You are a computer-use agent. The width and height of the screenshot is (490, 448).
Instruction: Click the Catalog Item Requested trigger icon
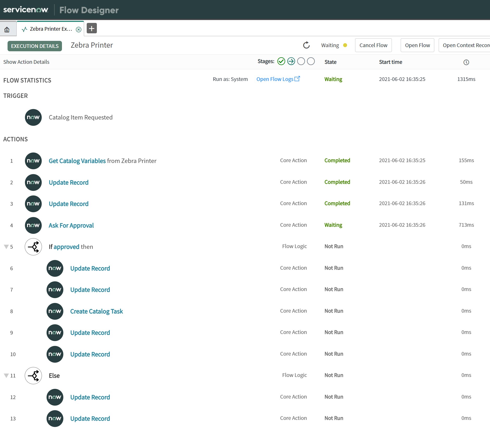(x=33, y=117)
